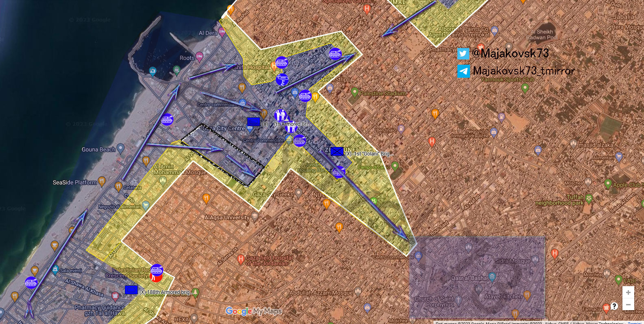This screenshot has height=324, width=644.
Task: Zoom in with the plus button
Action: [x=628, y=293]
